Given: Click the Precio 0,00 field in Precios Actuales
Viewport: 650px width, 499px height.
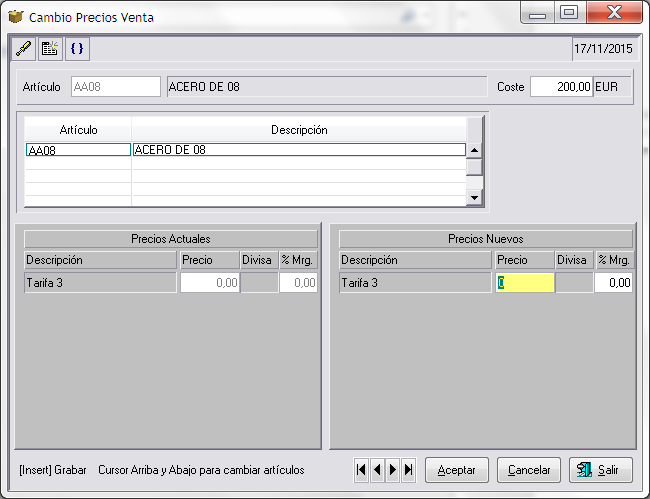Looking at the screenshot, I should (x=210, y=283).
